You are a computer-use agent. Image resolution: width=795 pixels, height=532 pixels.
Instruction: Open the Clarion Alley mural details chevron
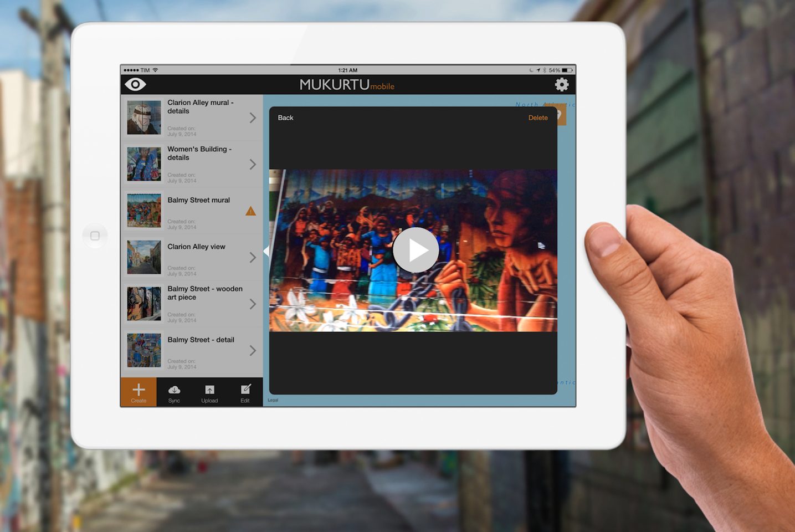[x=253, y=117]
